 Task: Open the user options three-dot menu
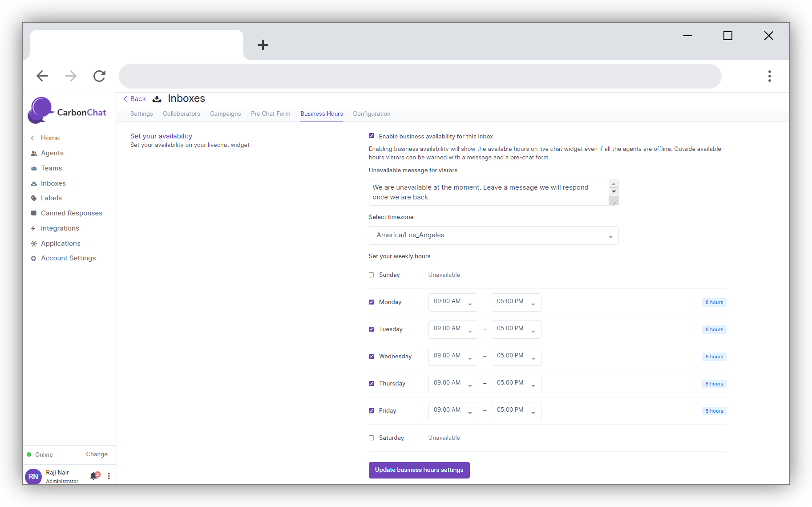[x=109, y=476]
